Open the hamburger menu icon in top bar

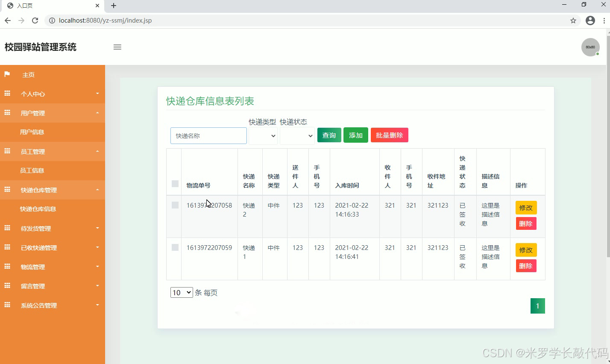117,47
